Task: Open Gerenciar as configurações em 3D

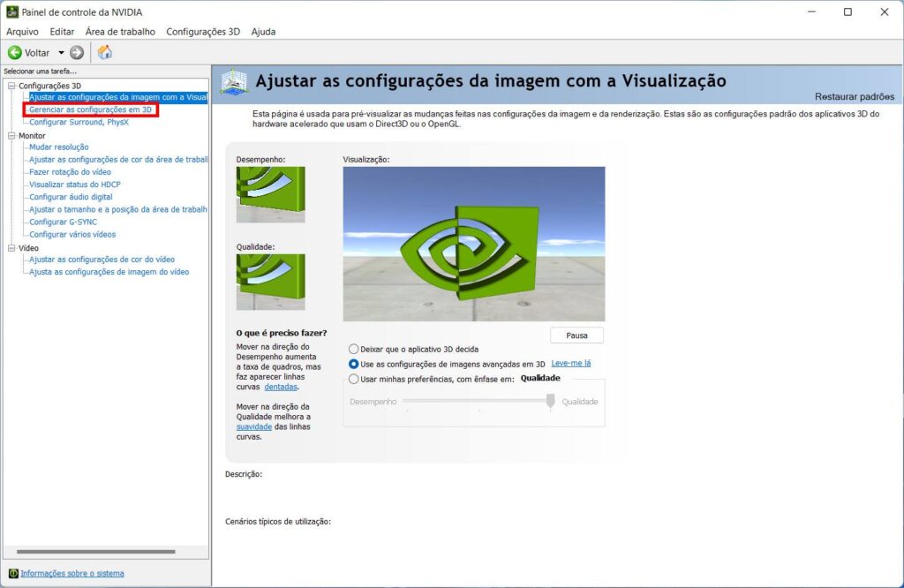Action: pos(91,109)
